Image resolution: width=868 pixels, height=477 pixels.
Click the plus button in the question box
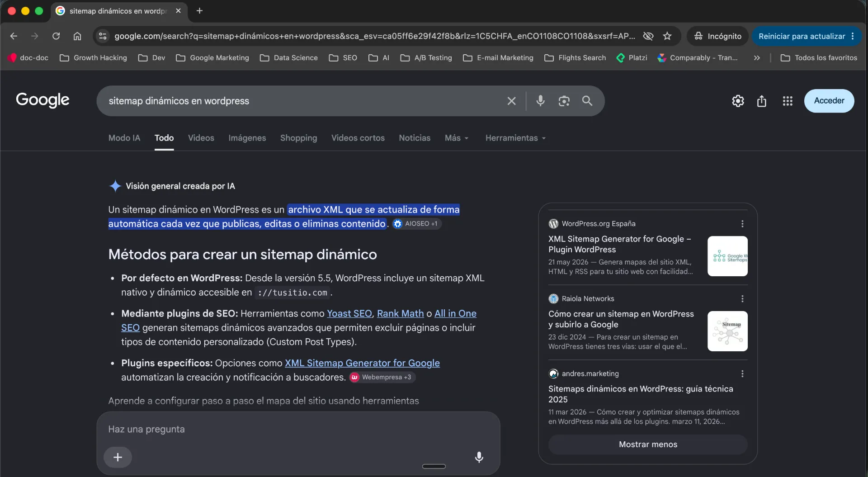pos(118,457)
